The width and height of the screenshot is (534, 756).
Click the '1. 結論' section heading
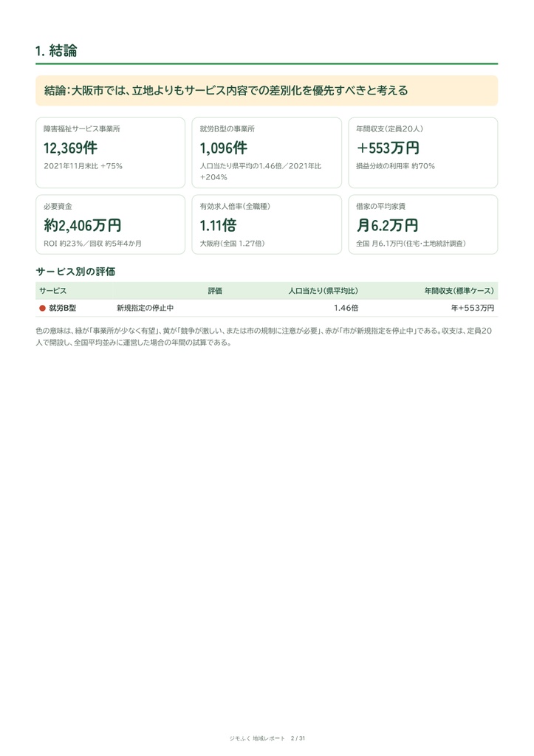[56, 51]
